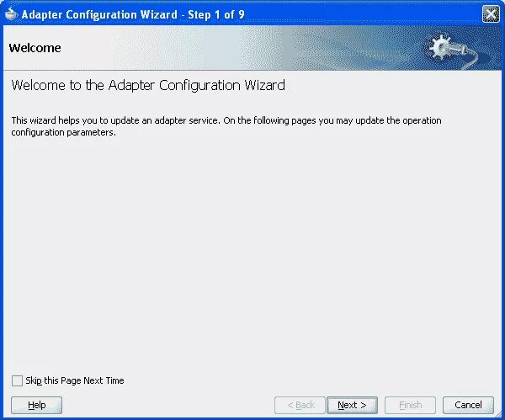Cancel the Adapter Configuration Wizard
This screenshot has width=505, height=420.
pos(468,405)
